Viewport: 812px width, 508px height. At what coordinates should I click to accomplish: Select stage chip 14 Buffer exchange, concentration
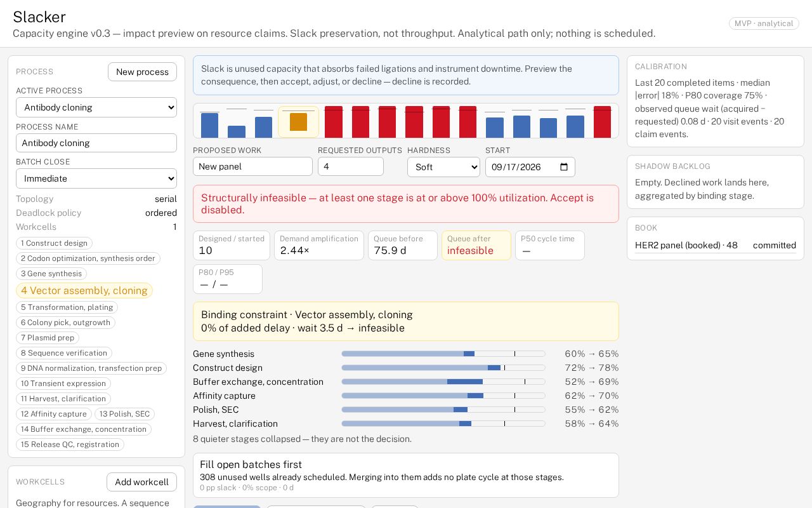tap(84, 429)
